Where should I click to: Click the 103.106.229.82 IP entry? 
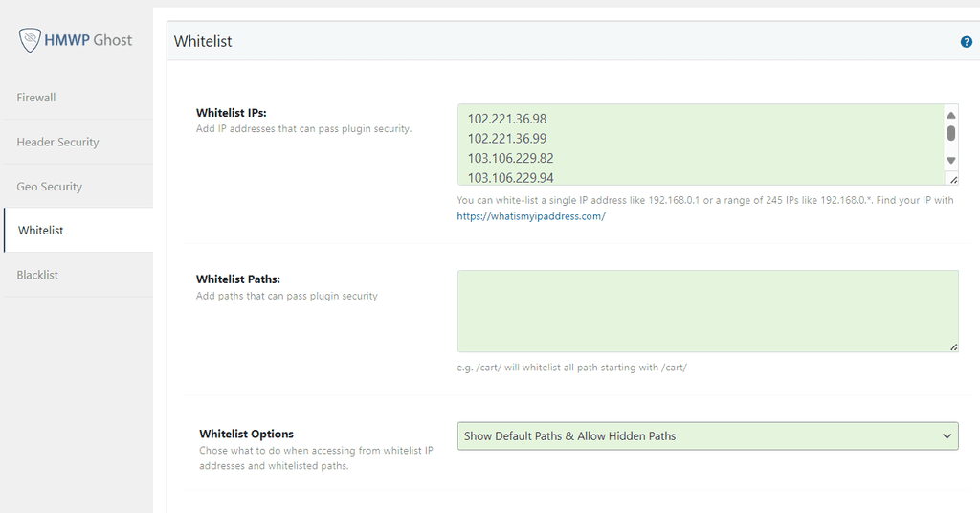tap(510, 158)
